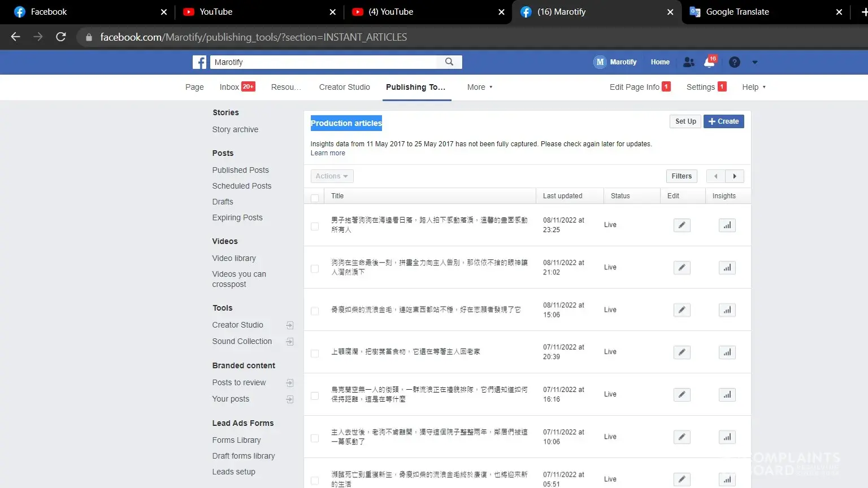Expand the Actions dropdown

[x=332, y=176]
